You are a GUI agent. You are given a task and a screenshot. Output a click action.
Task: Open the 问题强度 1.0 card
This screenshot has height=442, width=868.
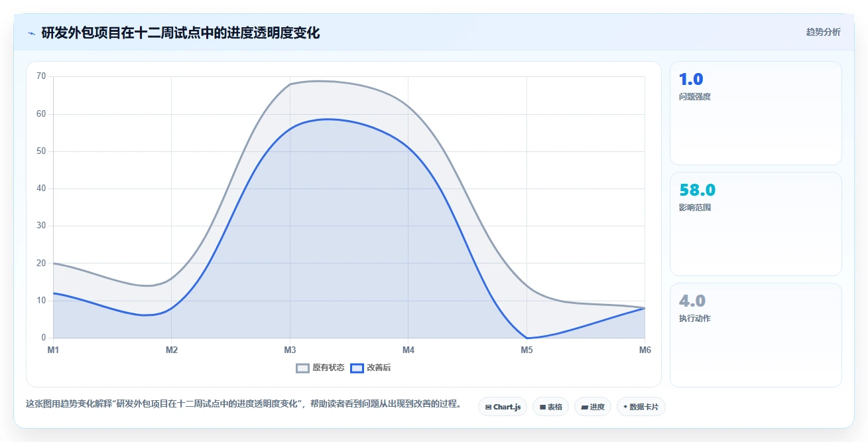[756, 113]
